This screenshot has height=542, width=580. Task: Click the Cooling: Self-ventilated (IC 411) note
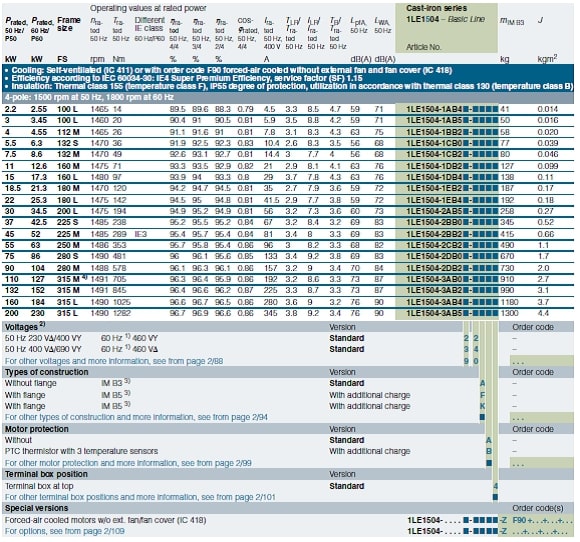pyautogui.click(x=229, y=70)
